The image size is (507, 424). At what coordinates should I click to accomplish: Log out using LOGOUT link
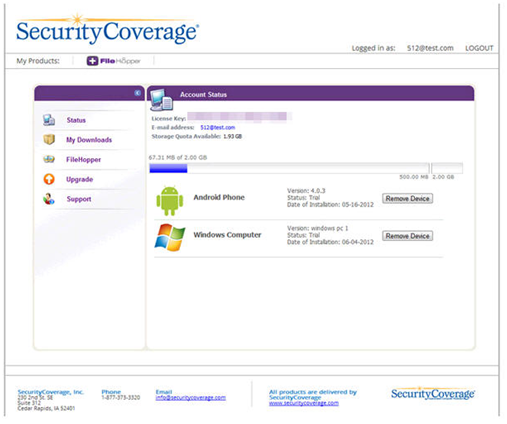tap(479, 48)
